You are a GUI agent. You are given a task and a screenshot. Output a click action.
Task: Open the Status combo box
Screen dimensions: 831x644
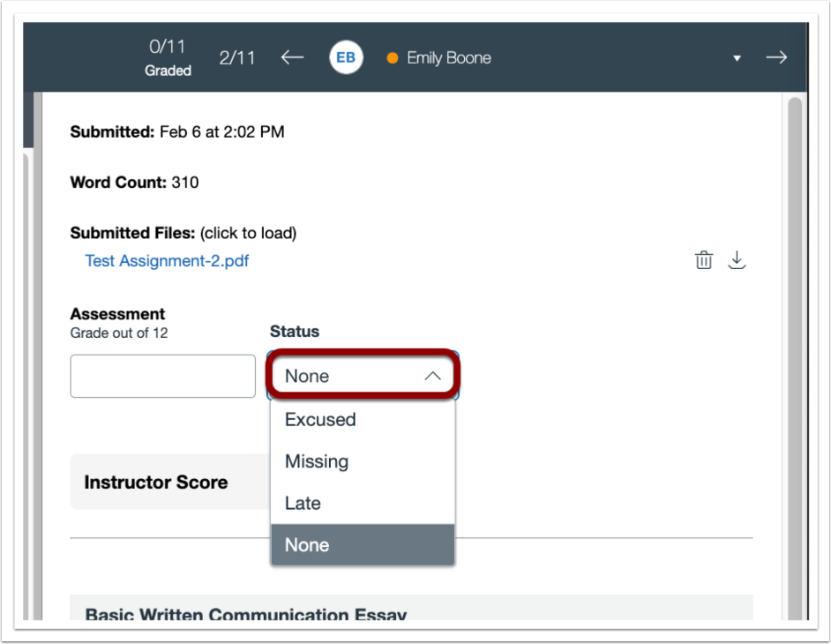click(x=362, y=375)
